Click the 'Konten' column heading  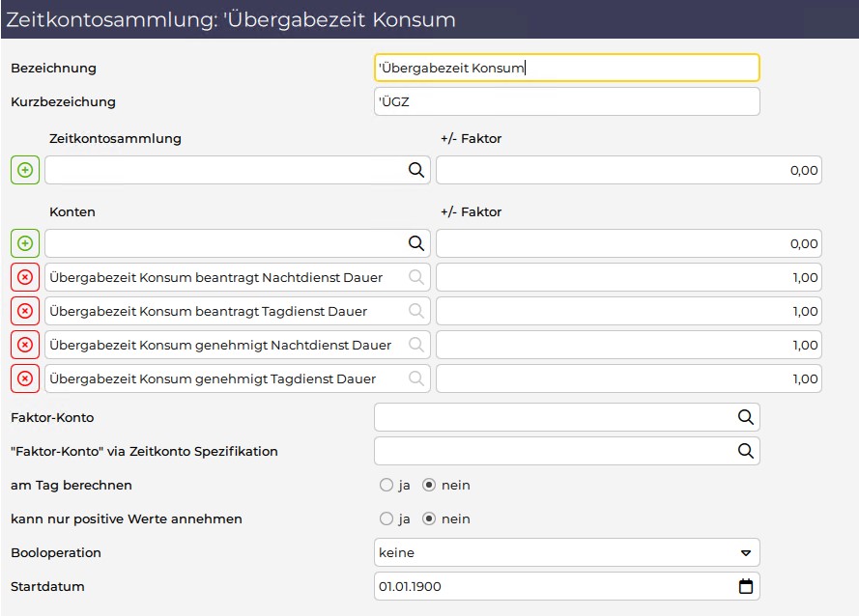72,211
